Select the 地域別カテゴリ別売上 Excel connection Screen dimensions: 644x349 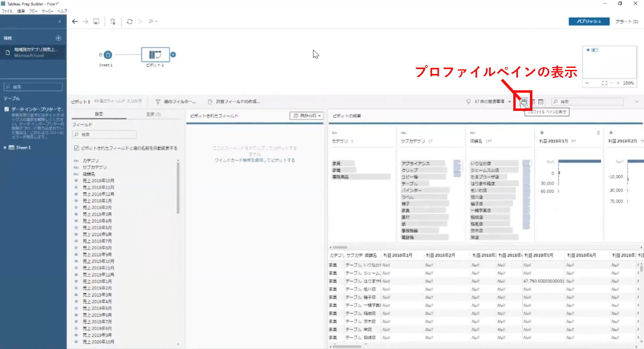(33, 52)
